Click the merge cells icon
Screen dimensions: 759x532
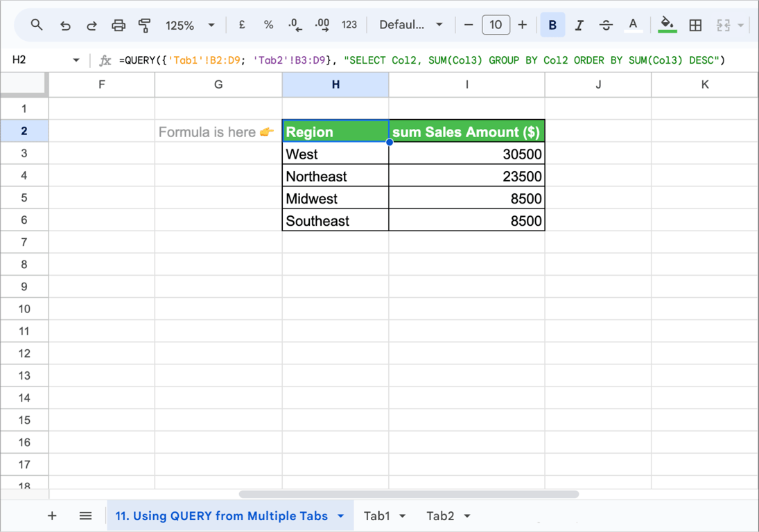pos(723,25)
